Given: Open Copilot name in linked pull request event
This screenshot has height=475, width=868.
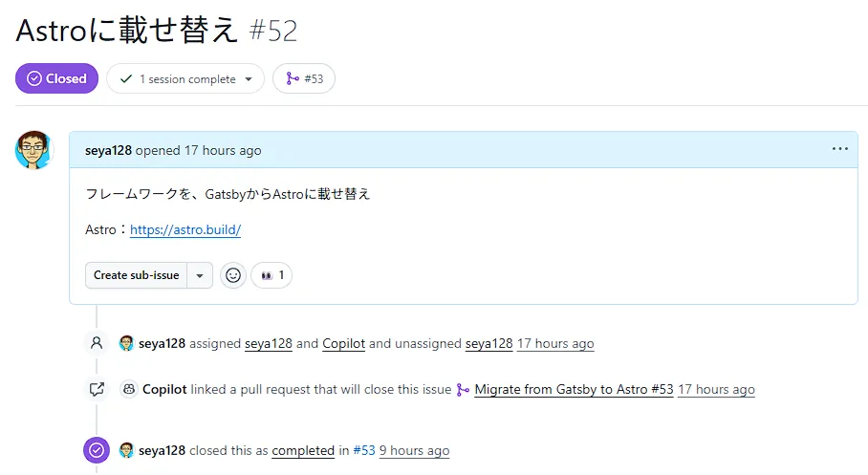Looking at the screenshot, I should 164,390.
